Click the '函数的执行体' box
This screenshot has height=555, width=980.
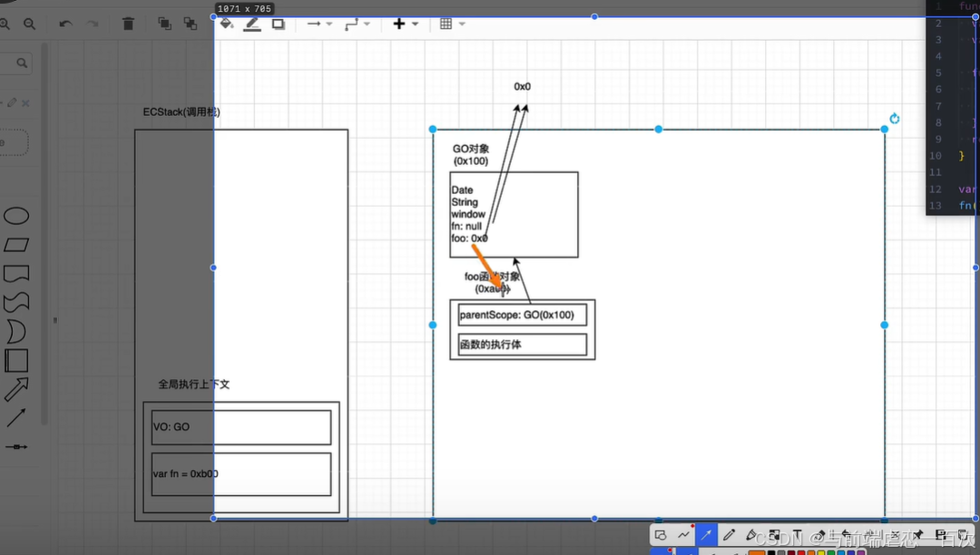click(522, 345)
